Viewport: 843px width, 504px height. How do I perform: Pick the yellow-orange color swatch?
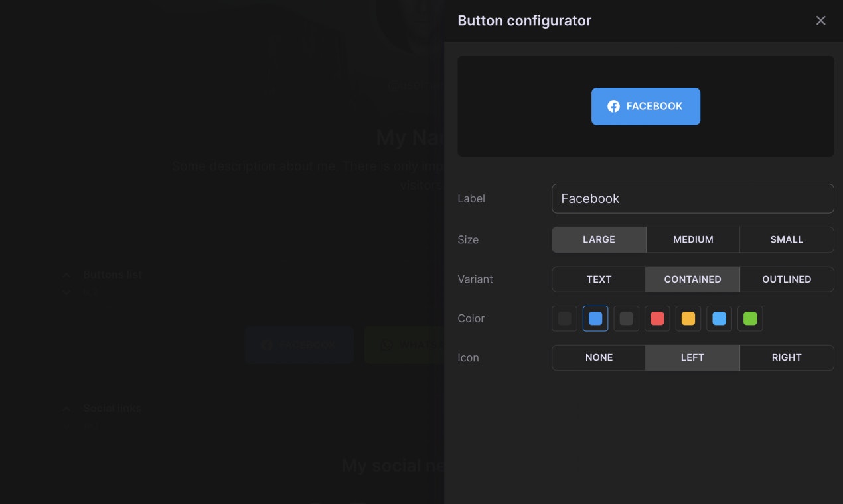click(x=688, y=318)
